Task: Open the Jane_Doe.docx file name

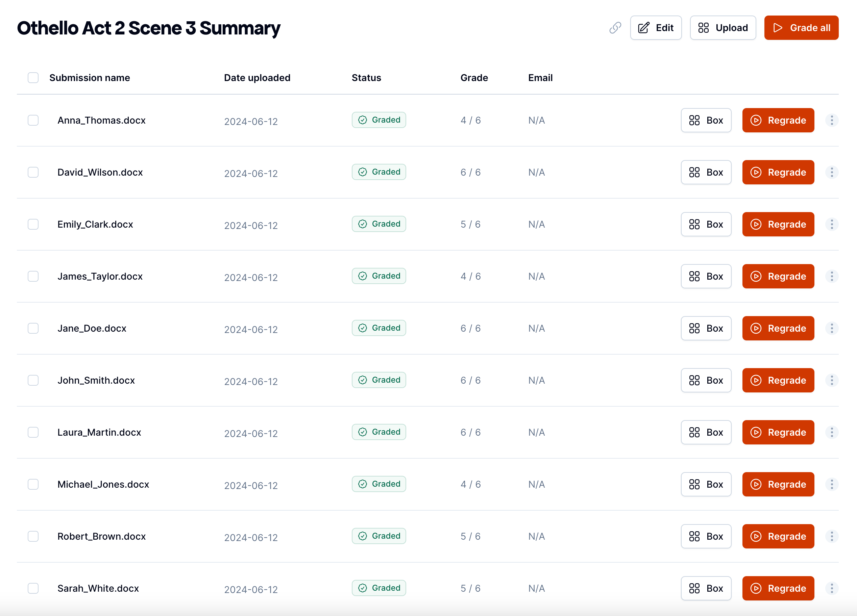Action: [92, 328]
